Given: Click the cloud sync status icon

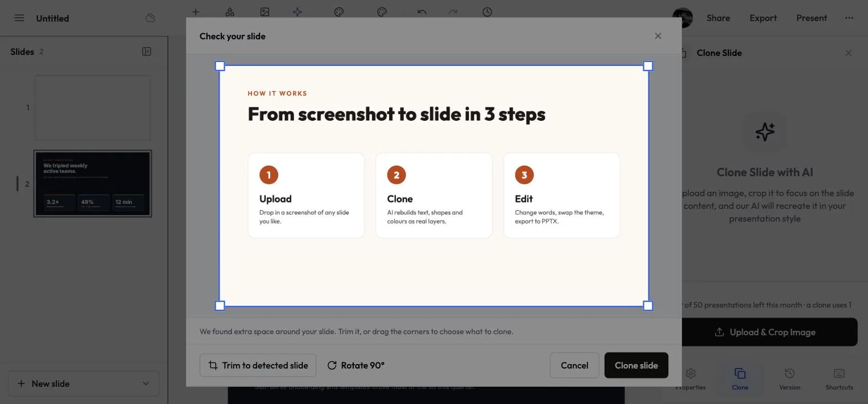Looking at the screenshot, I should (x=150, y=18).
